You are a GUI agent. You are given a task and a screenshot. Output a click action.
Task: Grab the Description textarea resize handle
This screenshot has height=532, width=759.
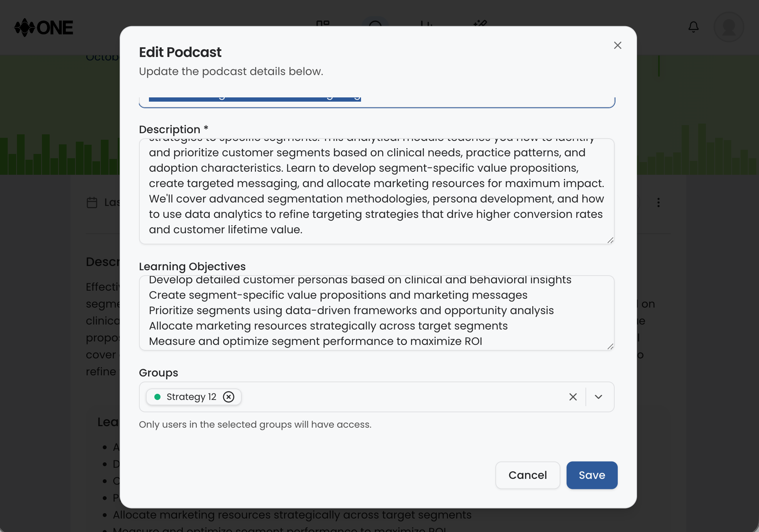(x=610, y=240)
